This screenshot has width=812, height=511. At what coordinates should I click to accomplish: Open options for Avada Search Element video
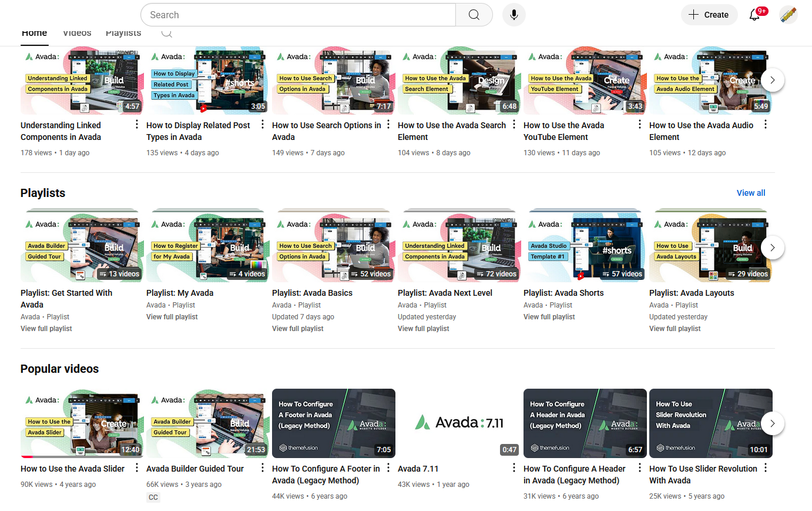click(514, 125)
